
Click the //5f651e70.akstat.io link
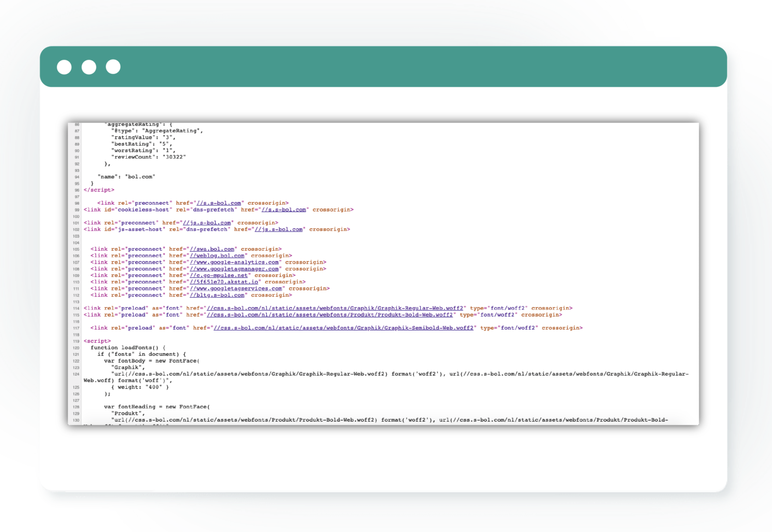[x=224, y=282]
